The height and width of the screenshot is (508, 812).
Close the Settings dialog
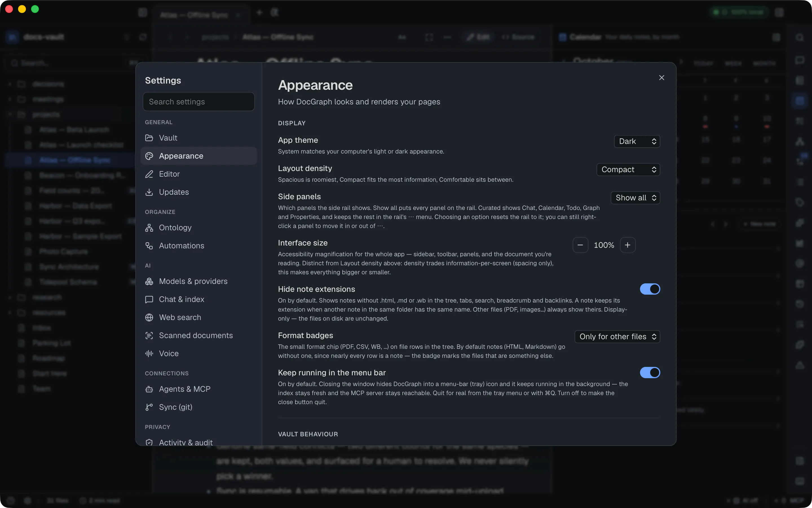661,78
